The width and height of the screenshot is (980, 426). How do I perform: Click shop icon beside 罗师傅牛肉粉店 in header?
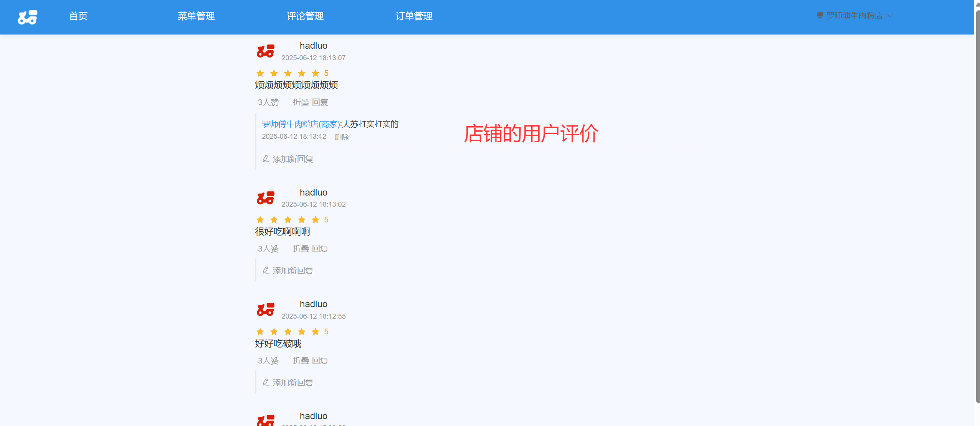pyautogui.click(x=820, y=16)
